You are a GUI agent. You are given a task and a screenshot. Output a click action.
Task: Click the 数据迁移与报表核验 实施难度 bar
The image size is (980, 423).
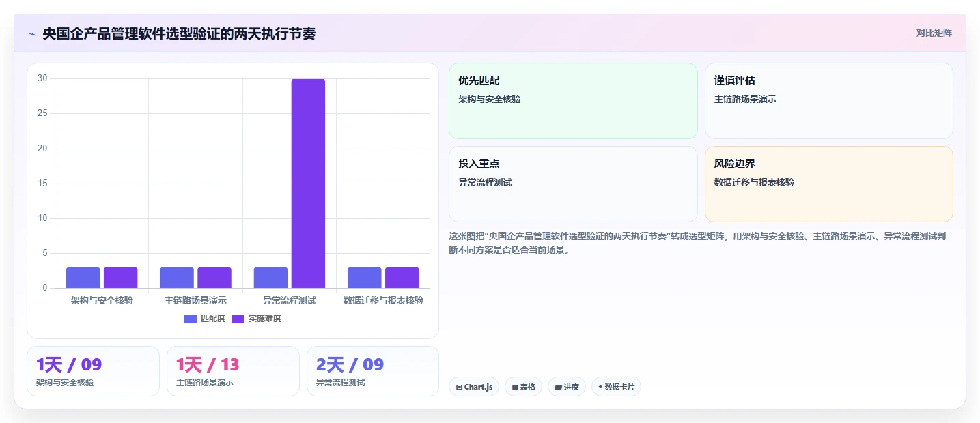402,278
